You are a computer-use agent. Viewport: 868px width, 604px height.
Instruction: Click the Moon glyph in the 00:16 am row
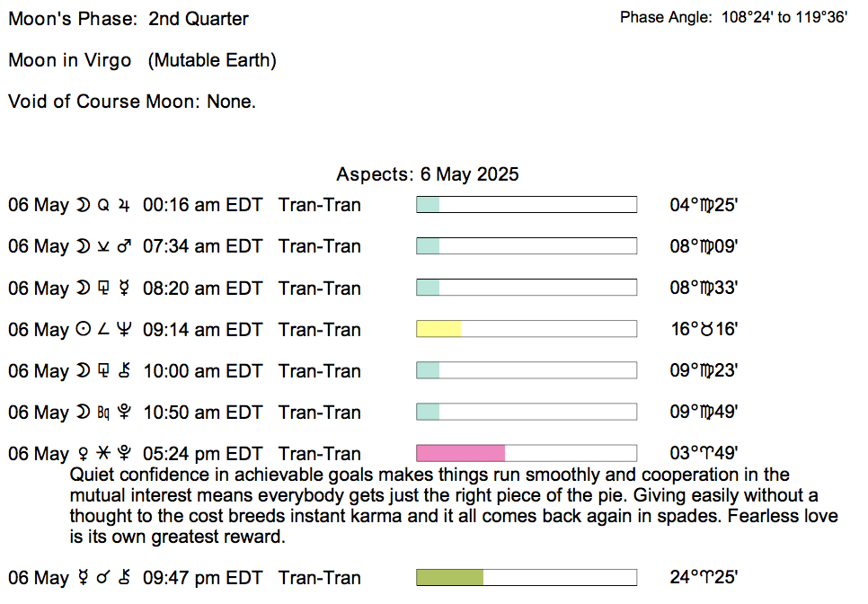pyautogui.click(x=84, y=205)
